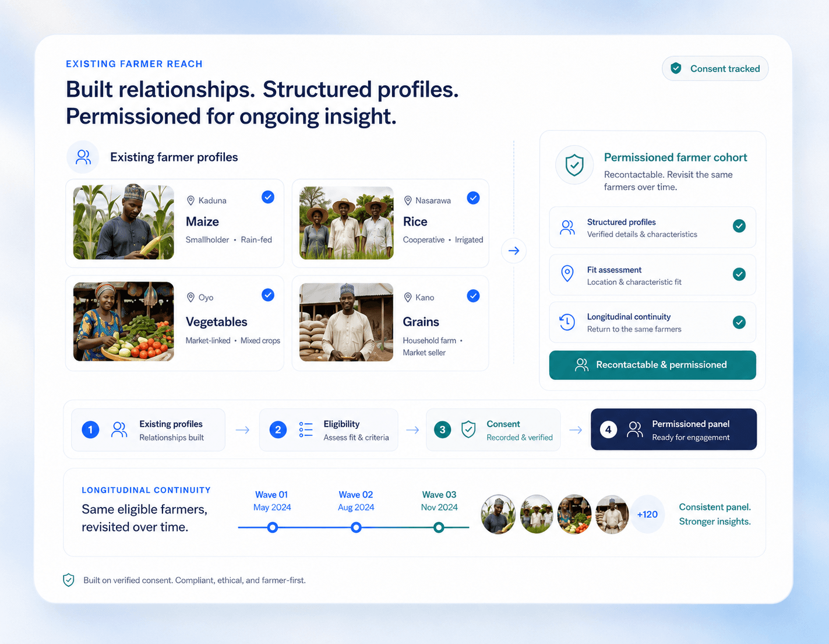Open the Maize farmer photo
Image resolution: width=829 pixels, height=644 pixels.
[x=124, y=222]
